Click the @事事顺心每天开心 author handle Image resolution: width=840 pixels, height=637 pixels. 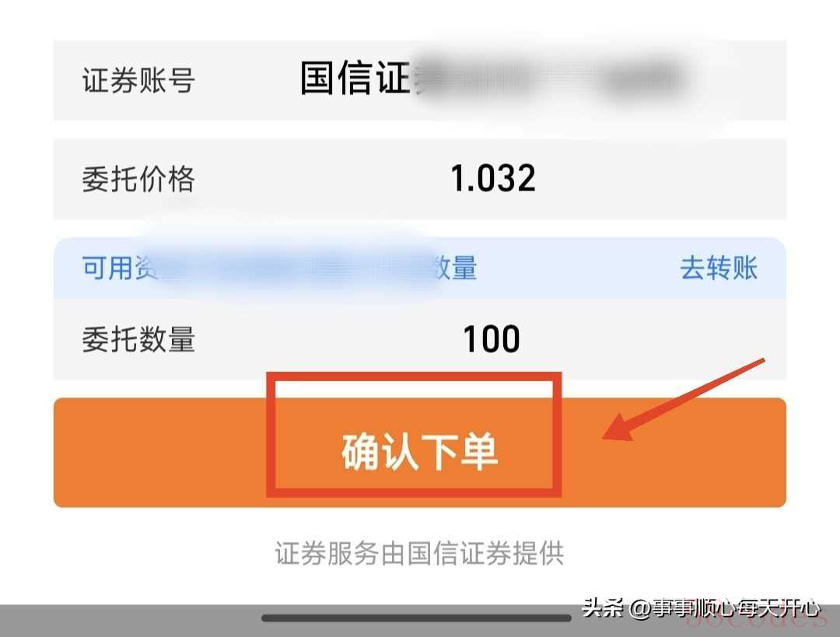coord(726,608)
